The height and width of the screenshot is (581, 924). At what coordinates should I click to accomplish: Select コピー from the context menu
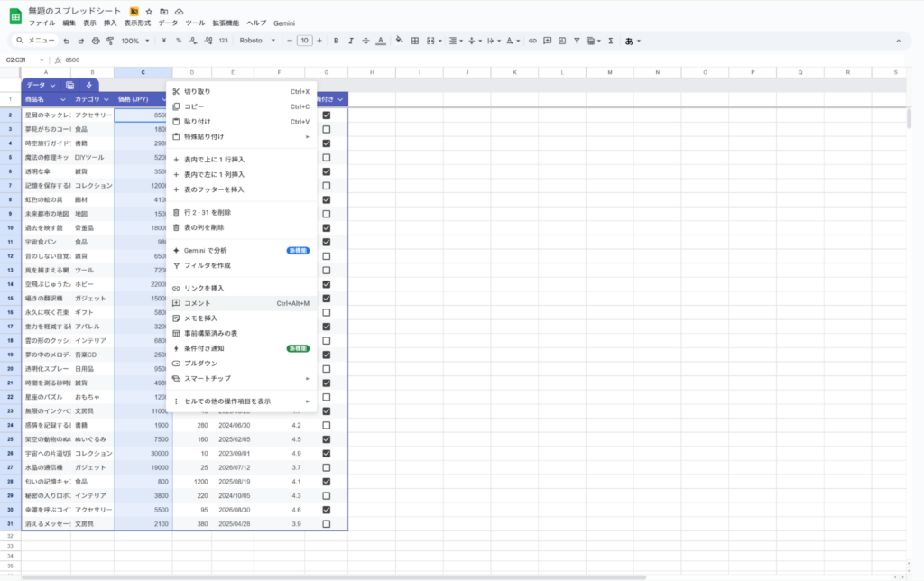coord(196,106)
